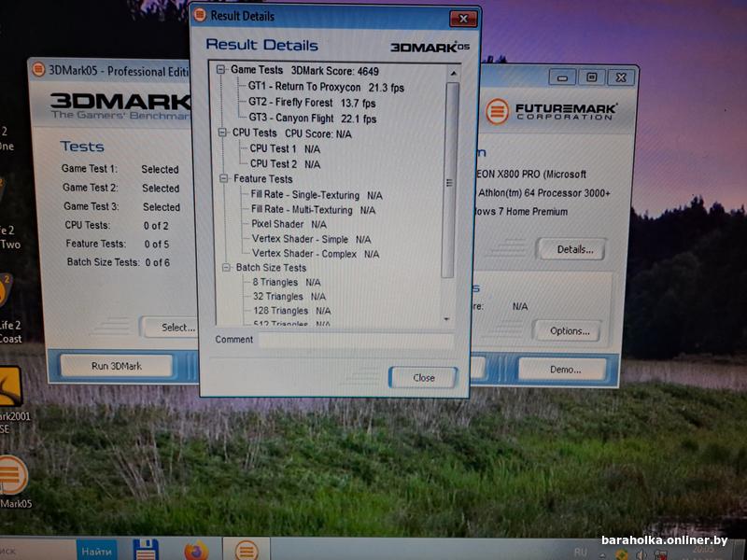Select the Fill Rate - Multi-Texturing row
The image size is (747, 560).
[x=314, y=209]
